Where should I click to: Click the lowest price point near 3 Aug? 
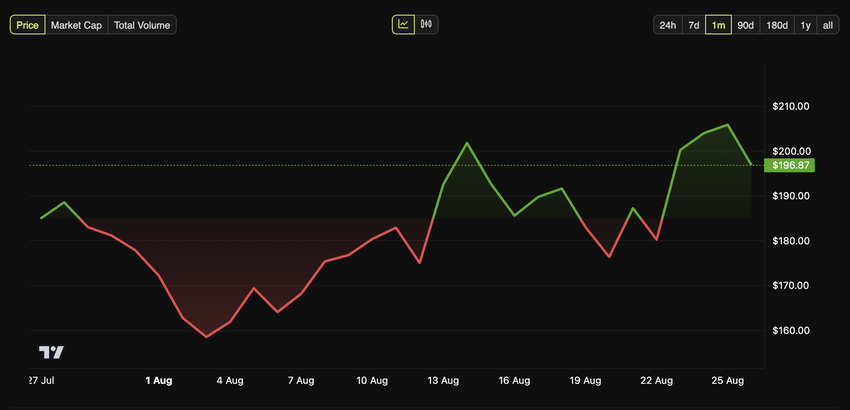207,337
